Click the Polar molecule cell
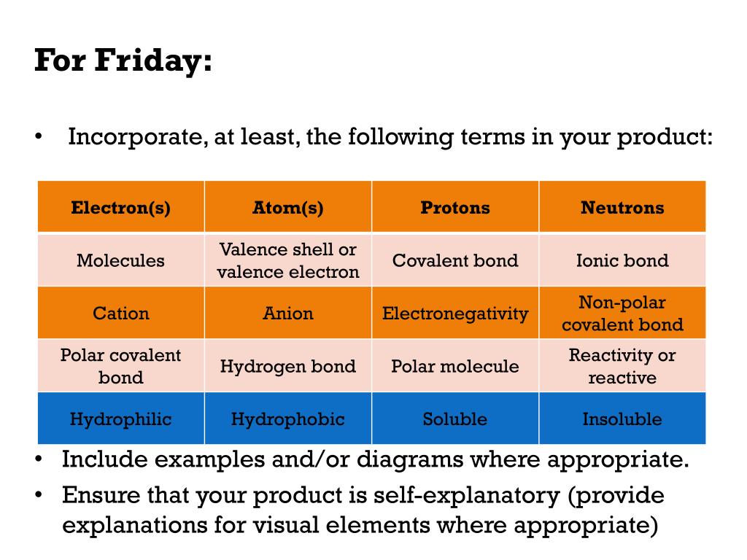Screen dimensions: 747x560 [455, 366]
